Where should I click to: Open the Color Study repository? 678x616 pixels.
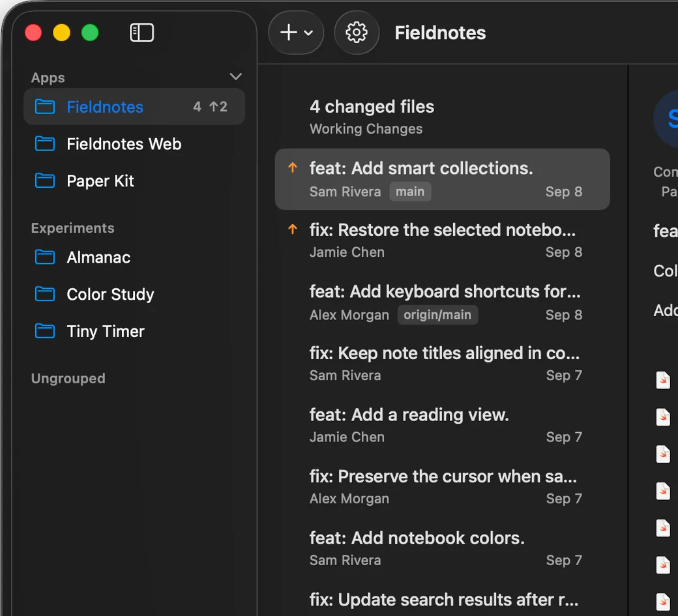134,295
